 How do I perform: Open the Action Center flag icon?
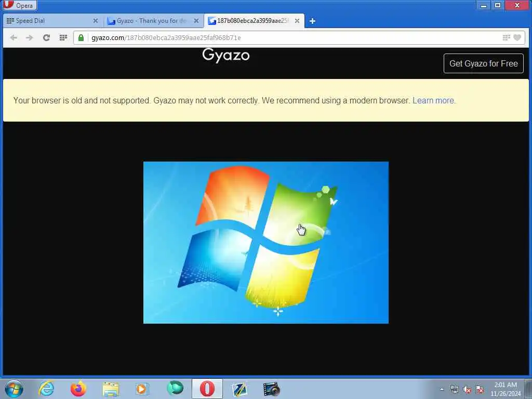pos(480,390)
